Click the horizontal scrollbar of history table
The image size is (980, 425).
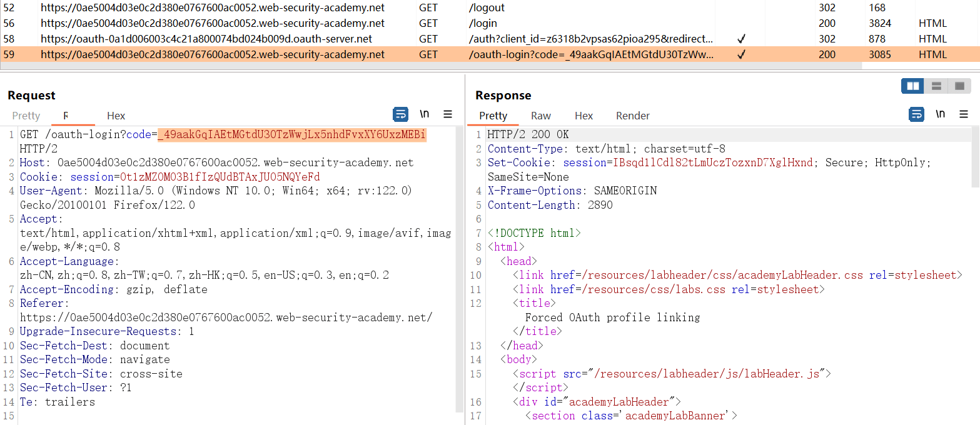438,66
